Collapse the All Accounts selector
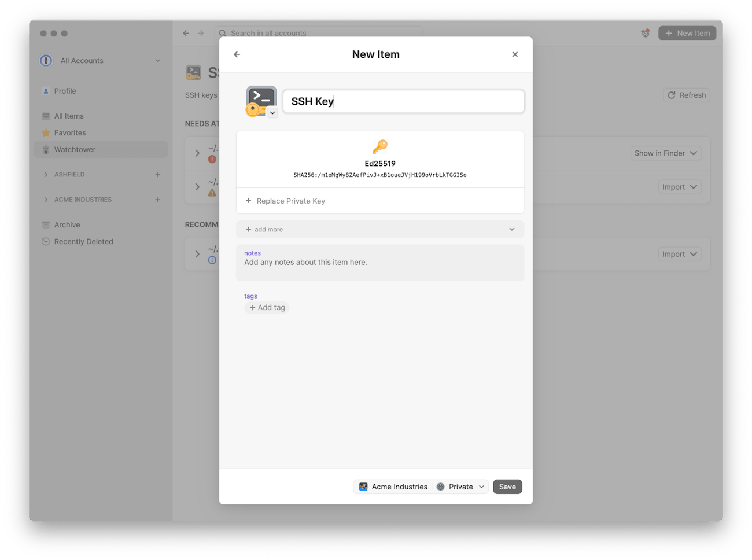This screenshot has height=560, width=752. click(157, 60)
